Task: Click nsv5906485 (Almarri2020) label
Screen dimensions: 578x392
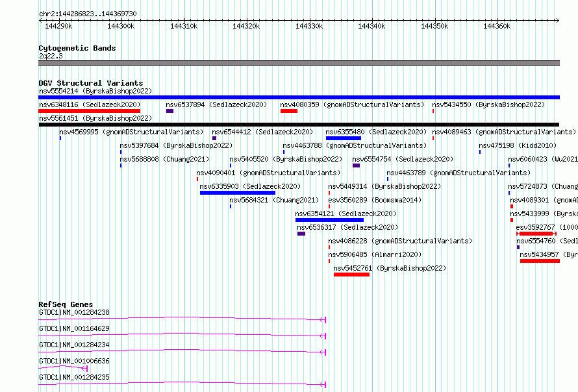Action: [x=375, y=254]
